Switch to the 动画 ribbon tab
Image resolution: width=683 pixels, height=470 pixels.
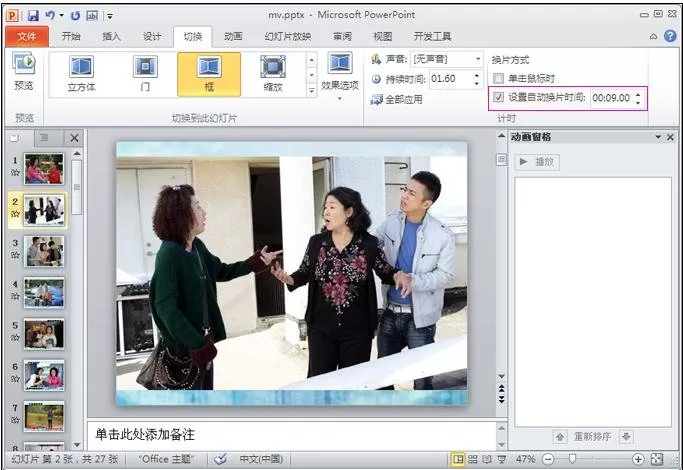point(233,37)
